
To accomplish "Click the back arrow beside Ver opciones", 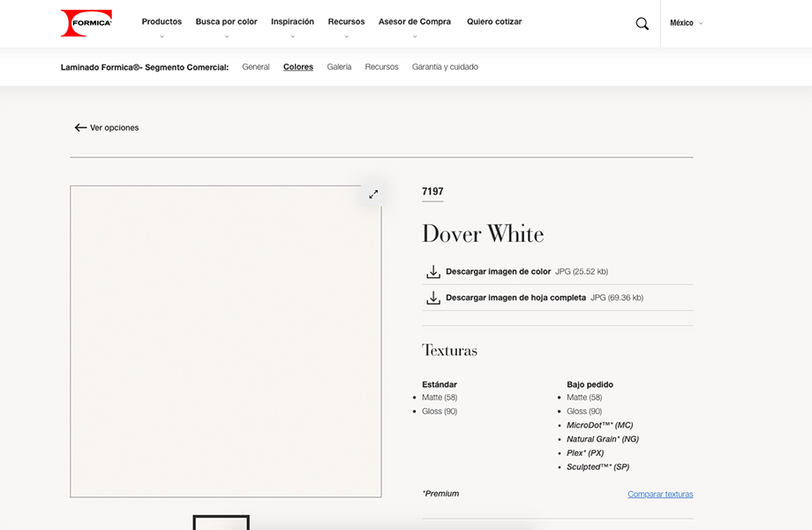I will click(x=80, y=127).
